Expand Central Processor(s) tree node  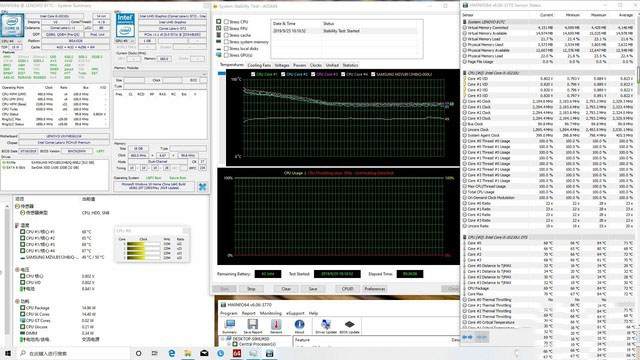point(229,344)
